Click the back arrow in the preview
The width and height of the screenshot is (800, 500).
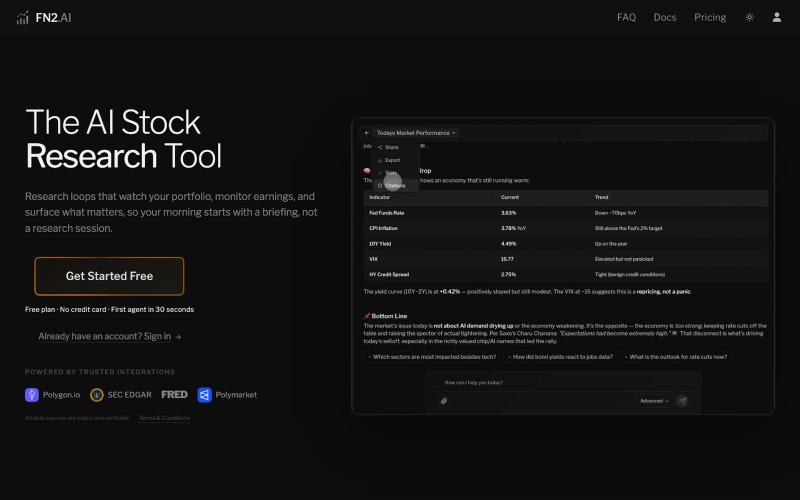367,133
